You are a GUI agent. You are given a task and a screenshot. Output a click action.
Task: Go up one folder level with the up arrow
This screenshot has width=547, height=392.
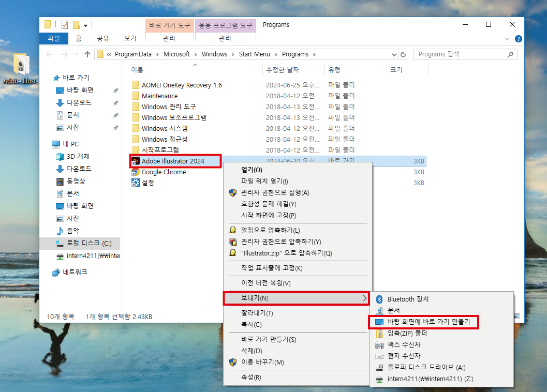(x=87, y=54)
